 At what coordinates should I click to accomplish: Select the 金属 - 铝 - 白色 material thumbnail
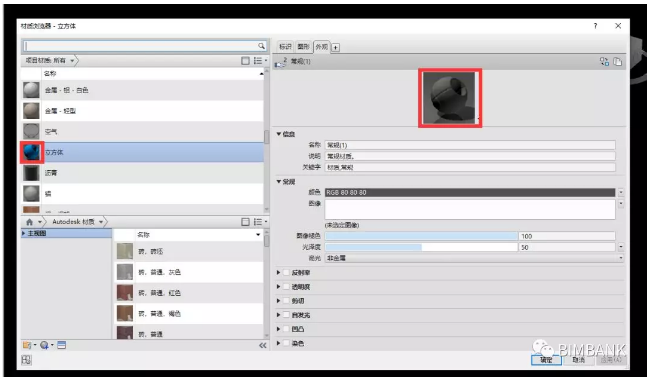point(31,90)
